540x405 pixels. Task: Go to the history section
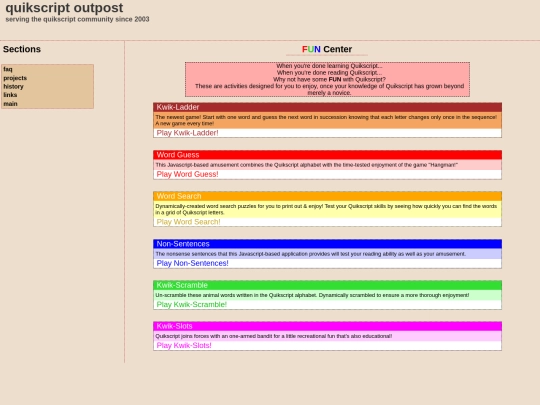pyautogui.click(x=13, y=86)
